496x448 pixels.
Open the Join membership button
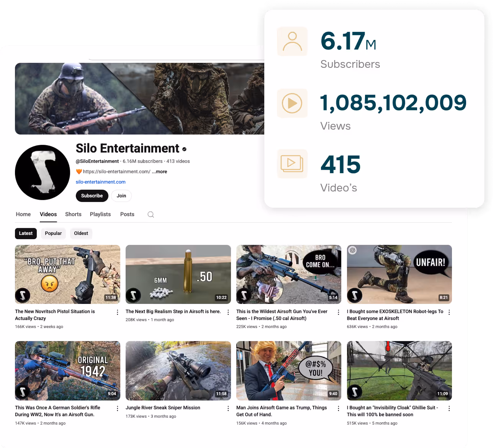tap(121, 196)
